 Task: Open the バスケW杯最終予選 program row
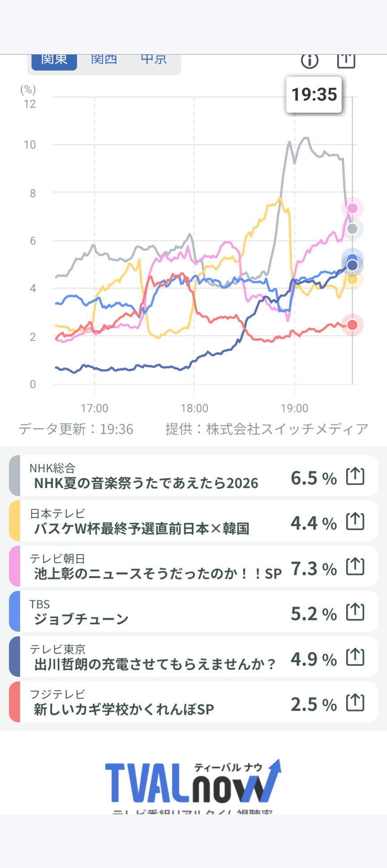click(193, 521)
